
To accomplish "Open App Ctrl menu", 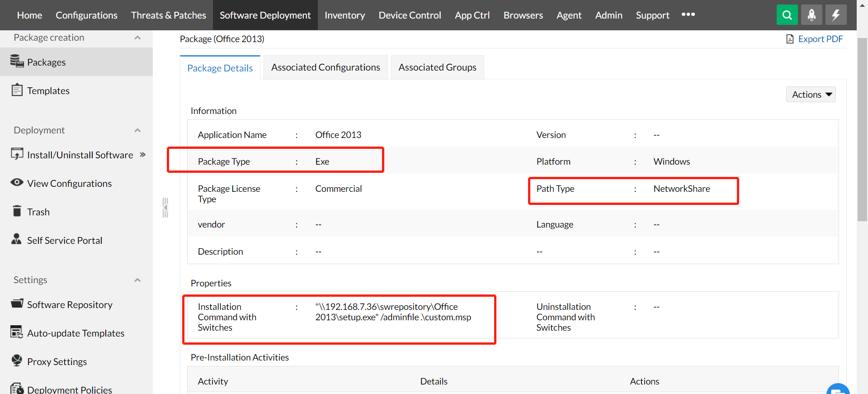I will tap(472, 15).
